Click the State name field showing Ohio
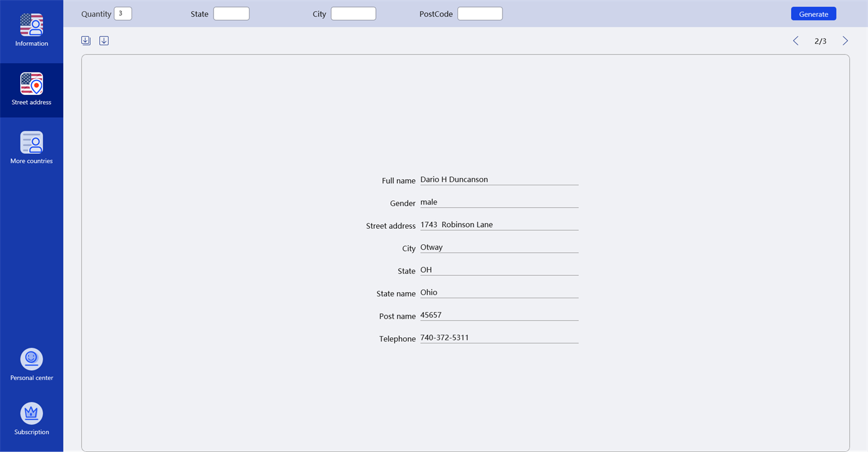 (x=499, y=293)
